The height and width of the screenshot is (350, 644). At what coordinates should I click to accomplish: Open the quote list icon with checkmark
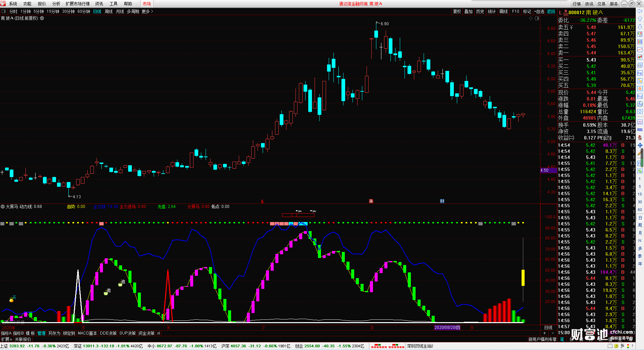(x=640, y=34)
